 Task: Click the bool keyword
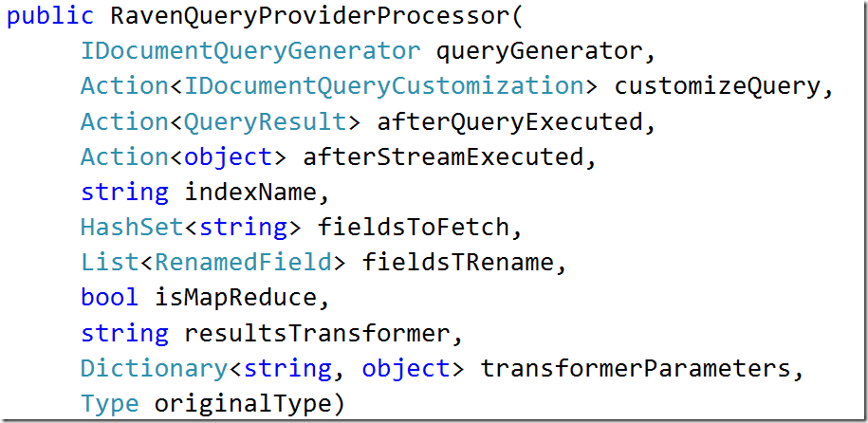click(110, 299)
